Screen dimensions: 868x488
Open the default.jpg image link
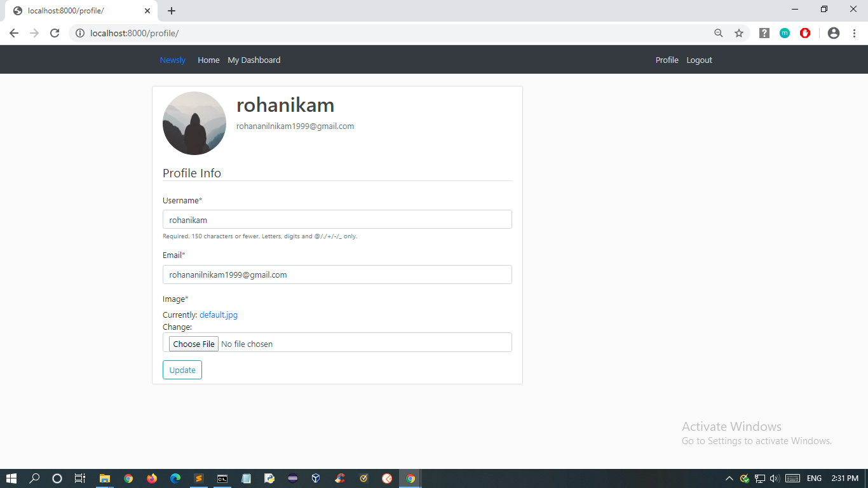point(219,315)
